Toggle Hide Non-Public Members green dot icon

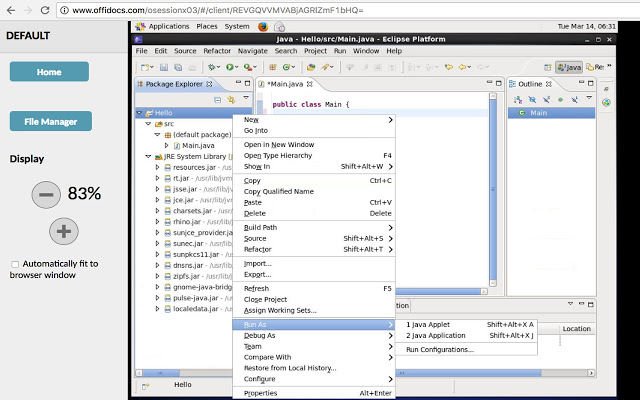pos(560,100)
